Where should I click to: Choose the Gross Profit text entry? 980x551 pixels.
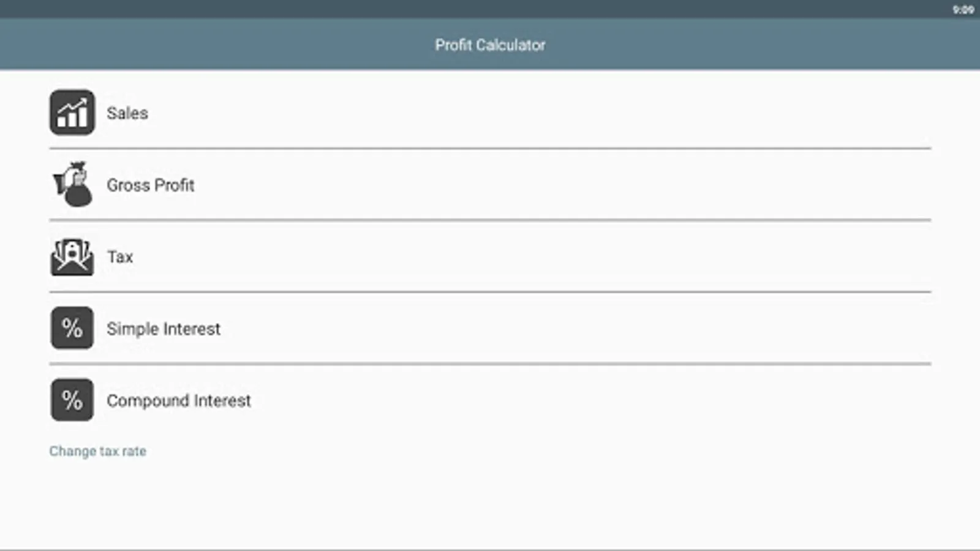(151, 185)
